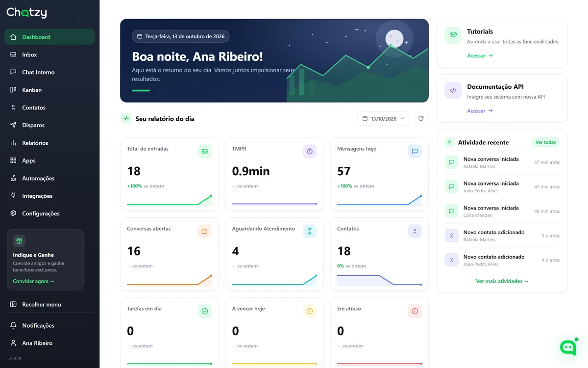The width and height of the screenshot is (588, 368).
Task: Open the Ana Ribeiro profile entry
Action: (x=49, y=343)
